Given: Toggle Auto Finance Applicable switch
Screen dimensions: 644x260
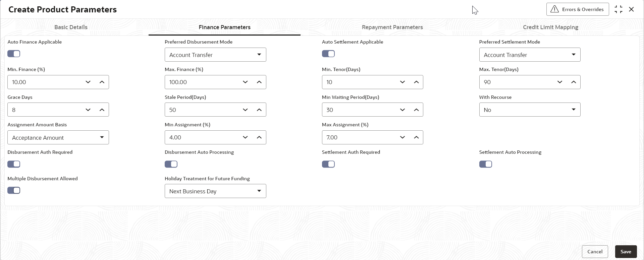Looking at the screenshot, I should pos(14,54).
